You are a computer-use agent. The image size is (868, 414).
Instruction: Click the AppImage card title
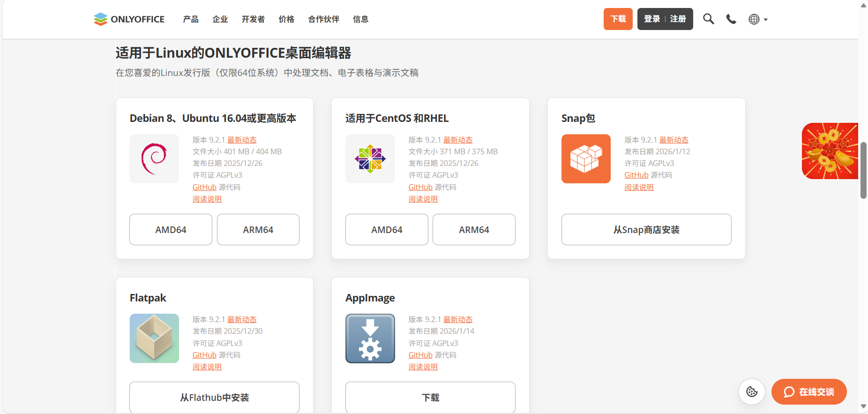(x=370, y=298)
